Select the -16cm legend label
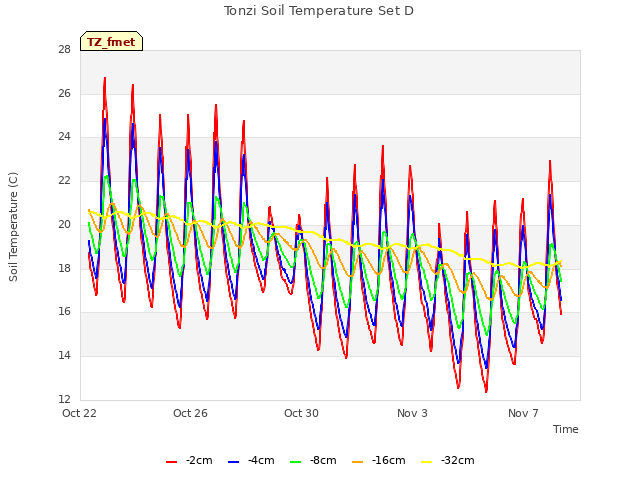This screenshot has height=480, width=640. click(x=389, y=461)
